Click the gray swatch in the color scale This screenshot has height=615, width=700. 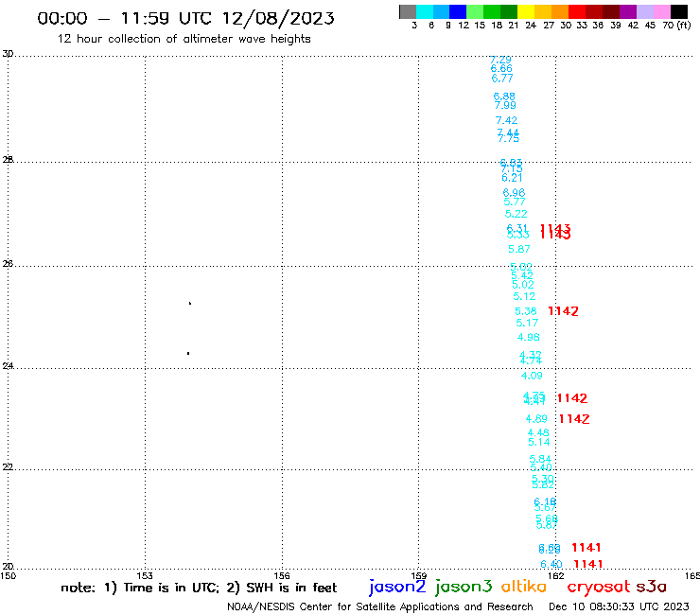[408, 11]
